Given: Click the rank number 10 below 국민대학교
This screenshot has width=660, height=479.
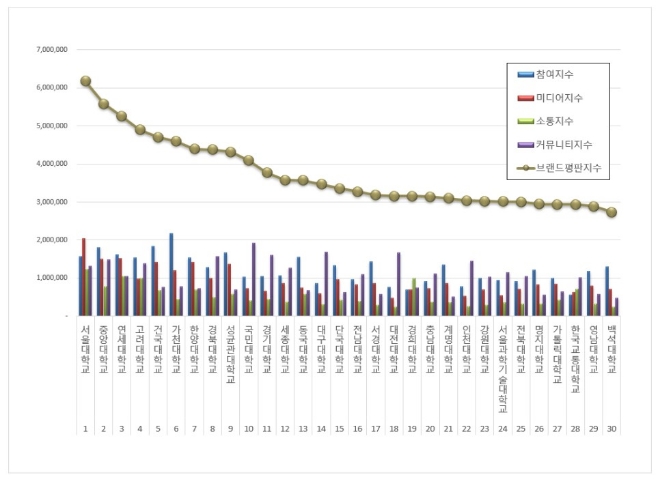Looking at the screenshot, I should coord(249,429).
